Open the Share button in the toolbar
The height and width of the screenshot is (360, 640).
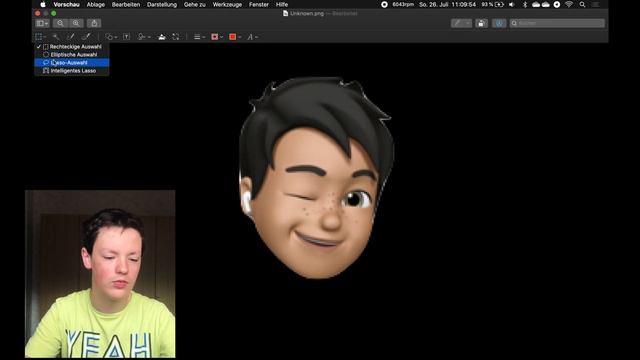[x=94, y=23]
